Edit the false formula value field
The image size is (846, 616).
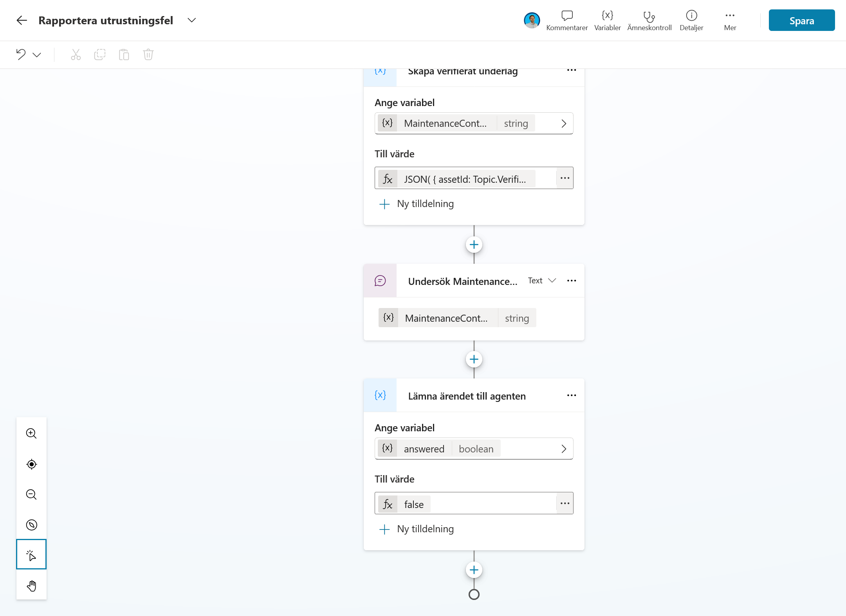click(465, 504)
